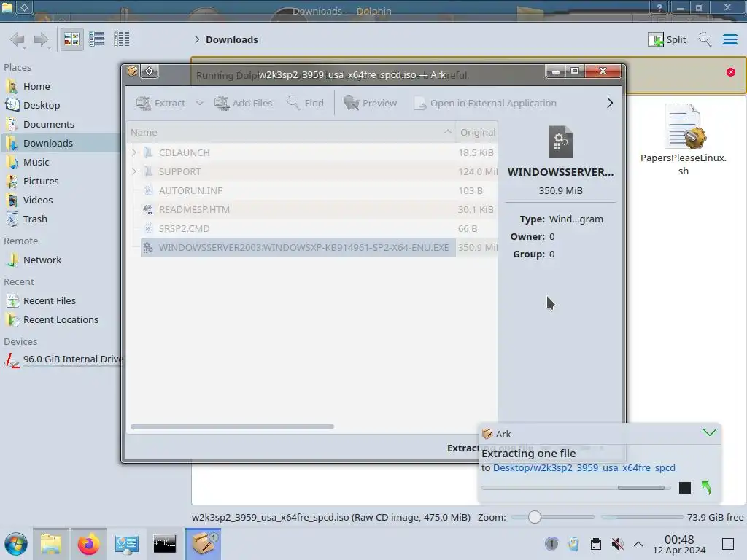Toggle Split view in Dolphin

667,39
